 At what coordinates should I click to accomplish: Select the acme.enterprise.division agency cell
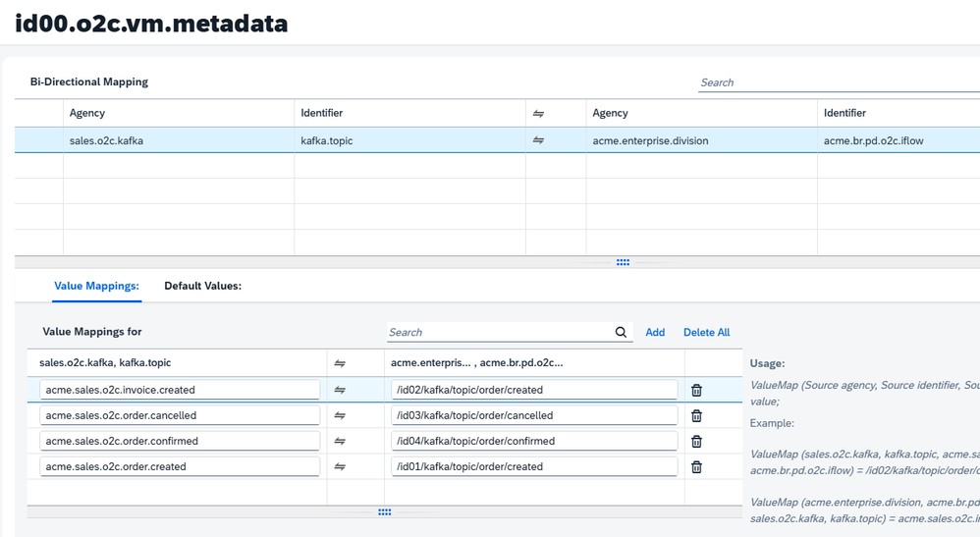pyautogui.click(x=701, y=140)
